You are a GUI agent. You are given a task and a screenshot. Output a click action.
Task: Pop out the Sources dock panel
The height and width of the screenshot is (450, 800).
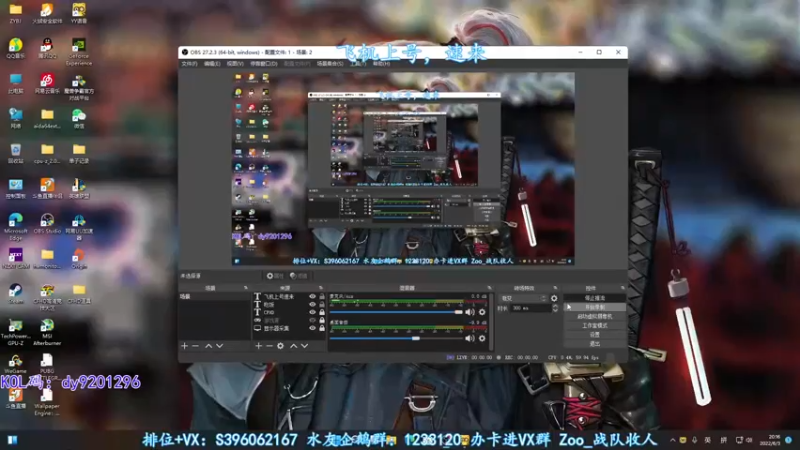(x=320, y=288)
